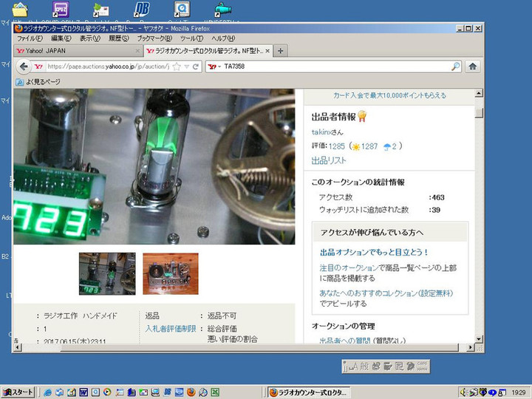Click 出品オプションでもっと目立とう link
532x399 pixels.
374,252
